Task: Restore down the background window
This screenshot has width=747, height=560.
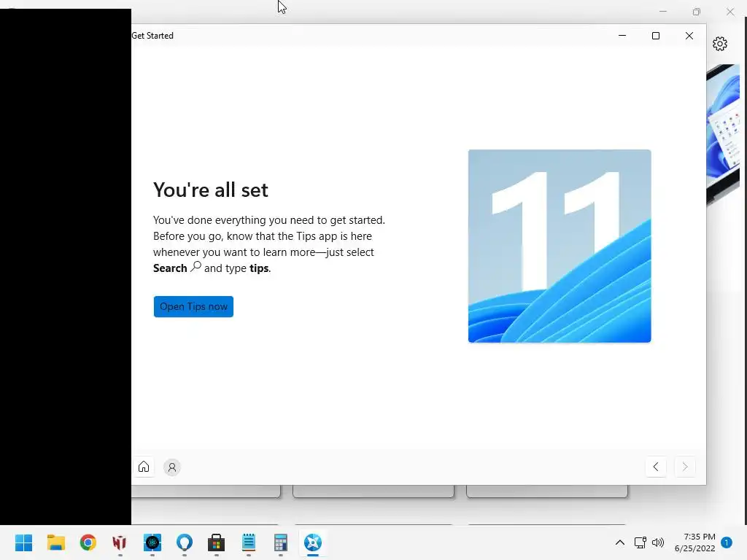Action: click(697, 12)
